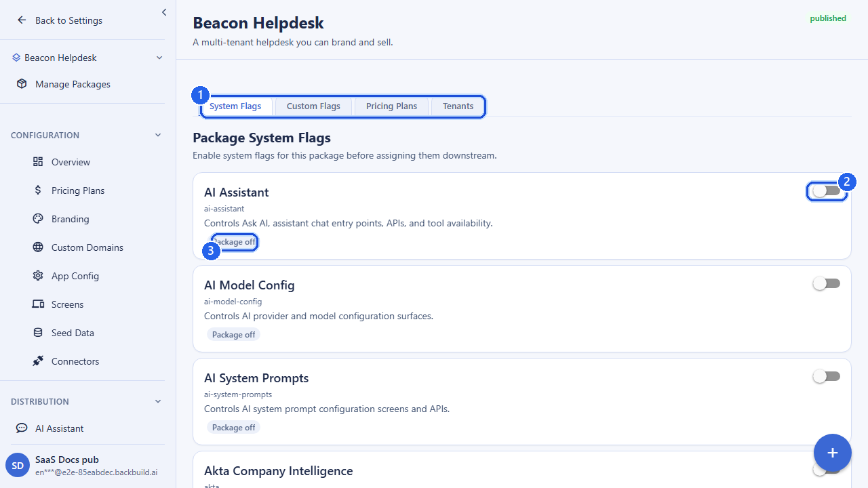Turn on the AI Model Config toggle

[827, 283]
